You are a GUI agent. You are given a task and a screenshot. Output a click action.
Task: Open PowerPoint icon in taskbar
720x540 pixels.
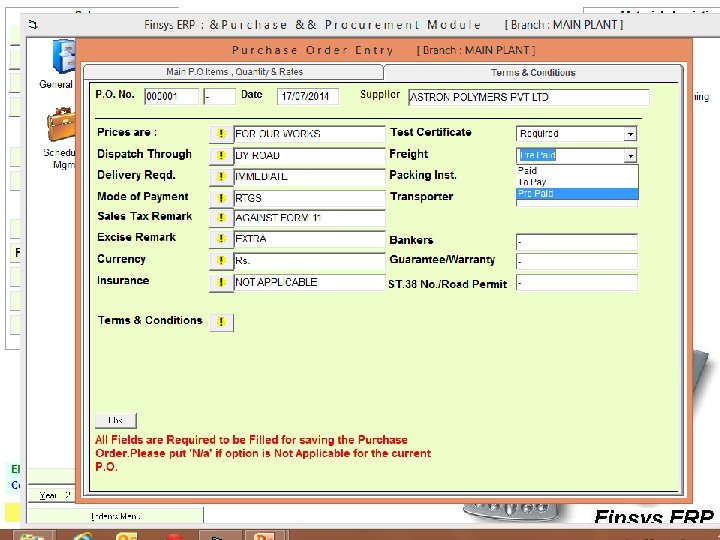point(264,535)
